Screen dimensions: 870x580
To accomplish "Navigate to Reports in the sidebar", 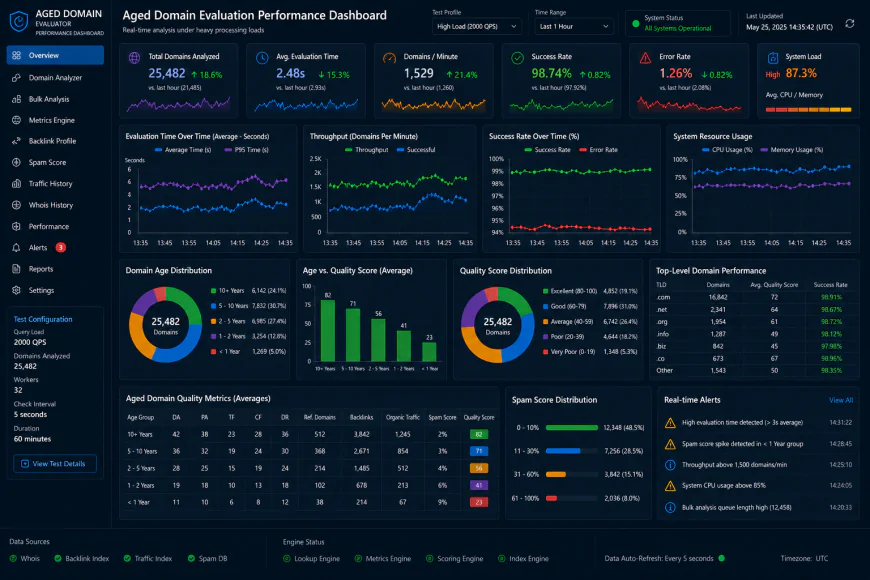I will (x=55, y=269).
